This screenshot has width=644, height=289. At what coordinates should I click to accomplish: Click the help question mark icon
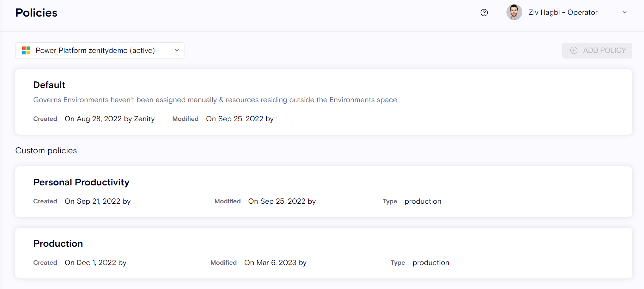tap(484, 13)
